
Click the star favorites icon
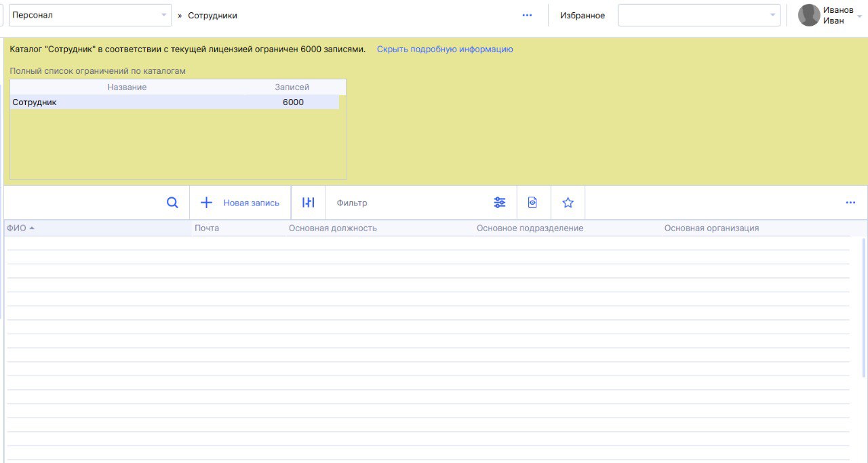click(x=568, y=203)
